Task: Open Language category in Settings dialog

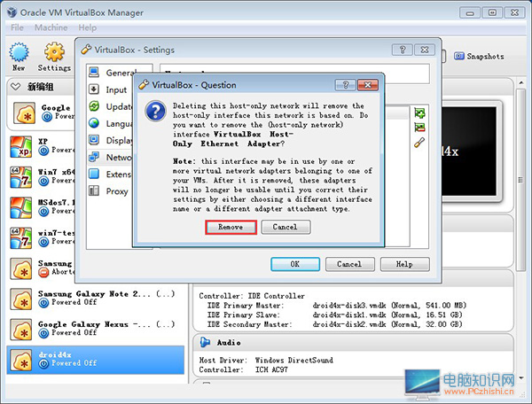Action: 110,123
